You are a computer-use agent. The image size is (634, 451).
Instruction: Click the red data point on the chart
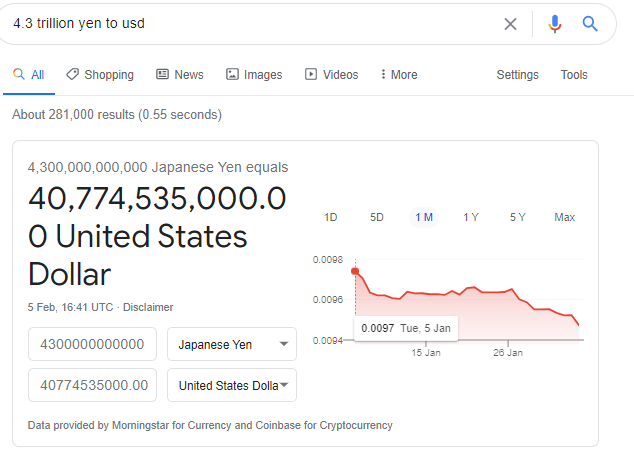click(355, 271)
